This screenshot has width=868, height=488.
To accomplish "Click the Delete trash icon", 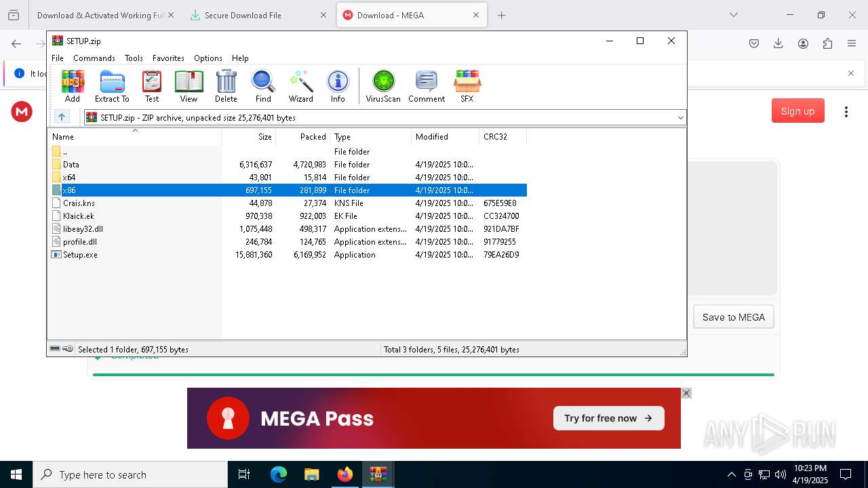I will (x=226, y=86).
